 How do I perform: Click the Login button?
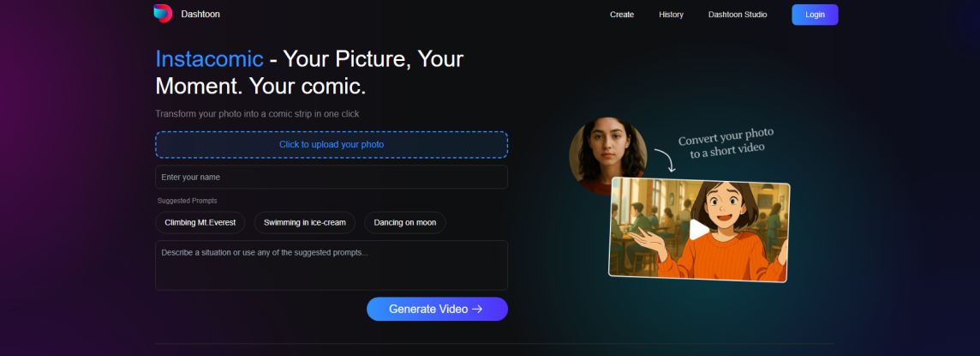coord(815,15)
